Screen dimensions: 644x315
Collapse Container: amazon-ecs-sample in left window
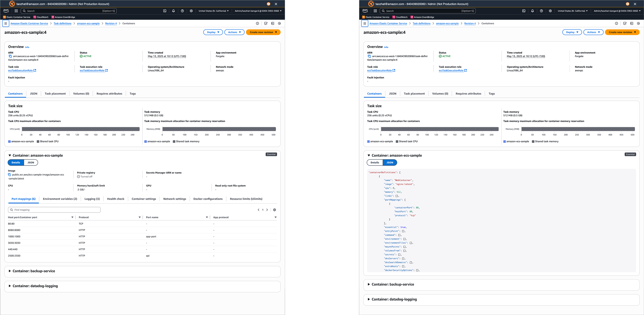(10, 155)
